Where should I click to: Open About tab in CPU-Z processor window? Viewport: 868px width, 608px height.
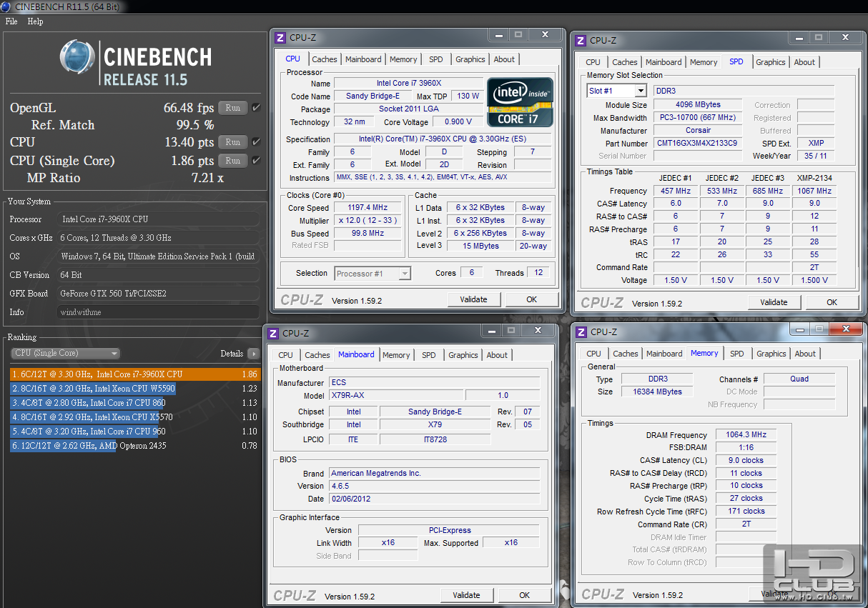[504, 59]
